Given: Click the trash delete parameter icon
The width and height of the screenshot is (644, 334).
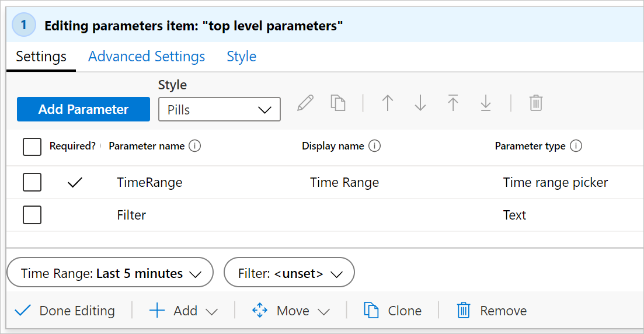Looking at the screenshot, I should coord(536,103).
